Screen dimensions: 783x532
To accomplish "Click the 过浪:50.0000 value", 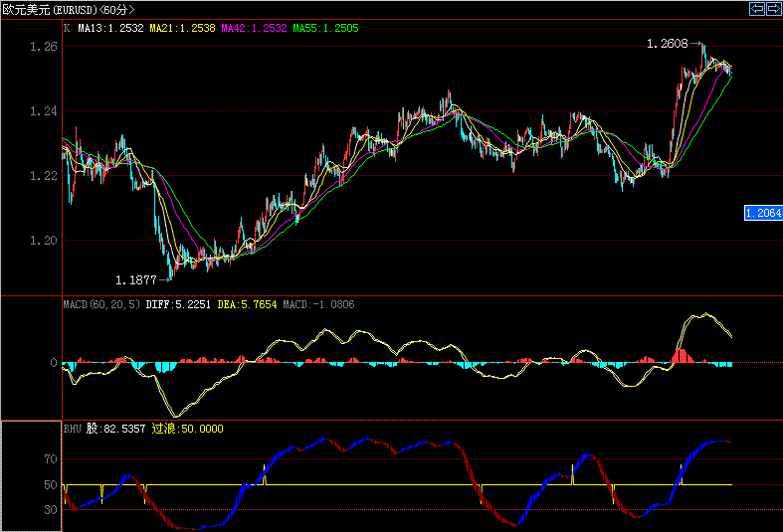I will 187,429.
